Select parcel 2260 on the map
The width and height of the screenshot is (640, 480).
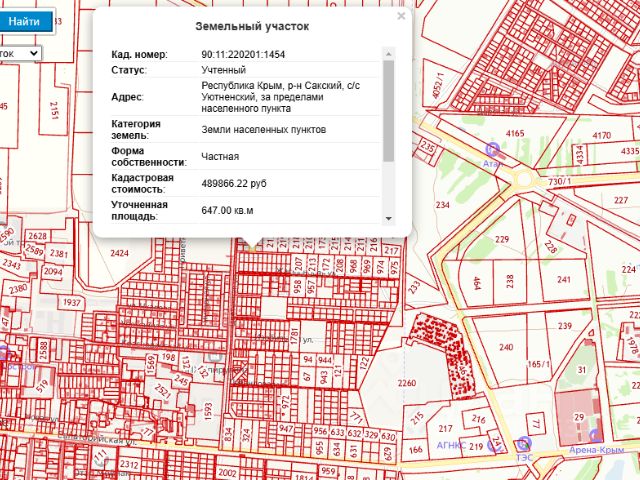[x=407, y=383]
